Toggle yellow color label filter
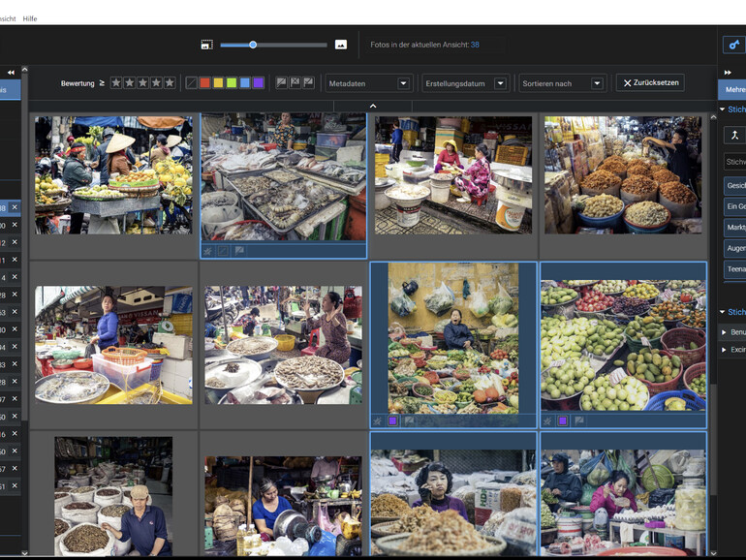This screenshot has height=560, width=746. (218, 82)
